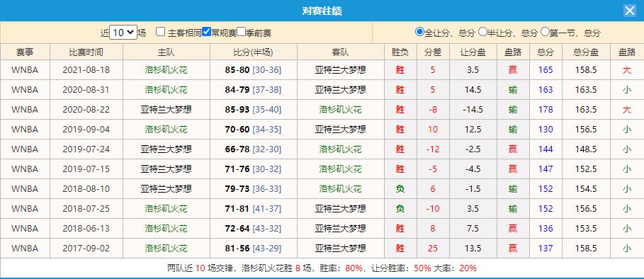The height and width of the screenshot is (279, 644).
Task: Click the date 2018-07-25
Action: tap(86, 208)
